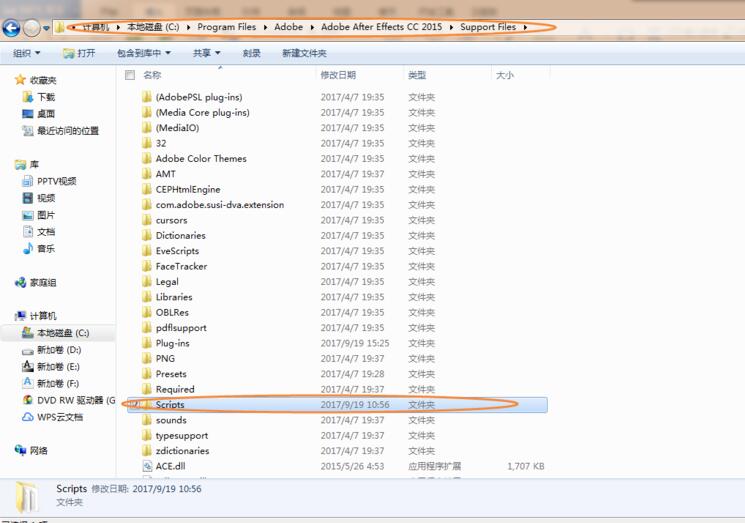
Task: Expand arrow after Adobe breadcrumb
Action: [x=312, y=28]
